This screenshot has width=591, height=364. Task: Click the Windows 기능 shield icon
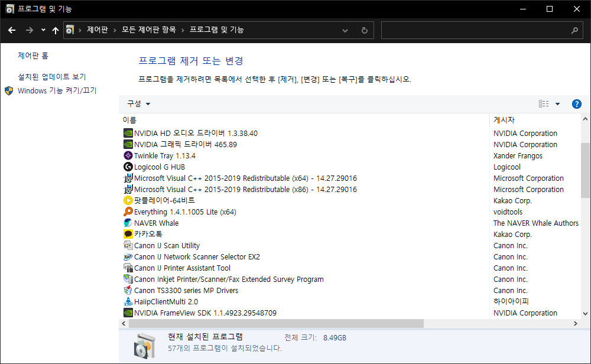point(9,91)
